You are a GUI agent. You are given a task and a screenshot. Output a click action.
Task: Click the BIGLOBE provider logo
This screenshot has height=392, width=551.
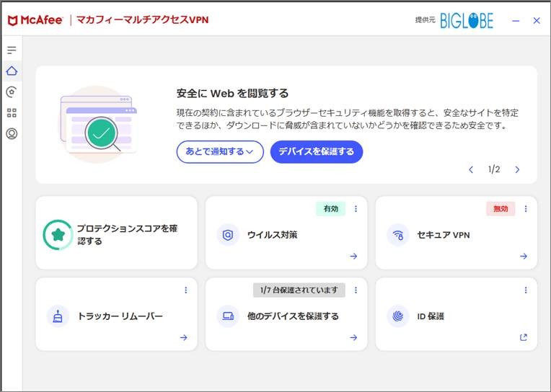click(x=467, y=20)
